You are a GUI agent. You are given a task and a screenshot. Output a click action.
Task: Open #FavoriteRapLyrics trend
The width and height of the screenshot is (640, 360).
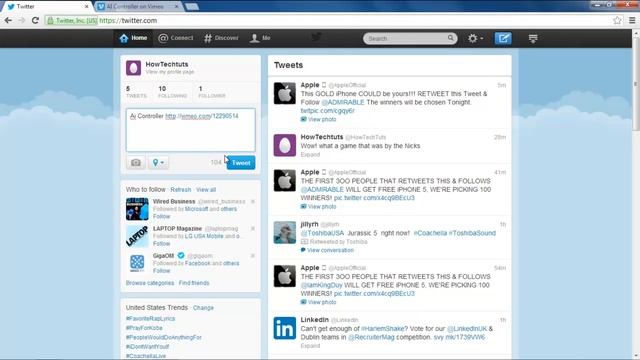pyautogui.click(x=150, y=318)
